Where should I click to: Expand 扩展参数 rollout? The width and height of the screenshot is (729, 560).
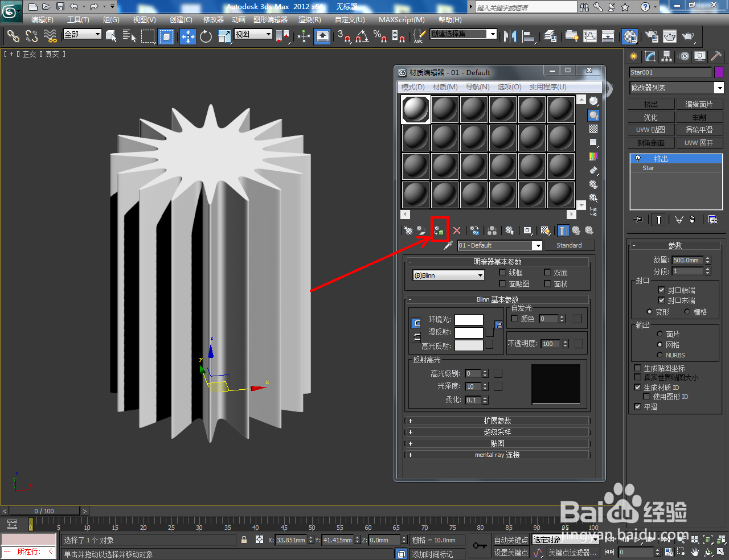point(497,421)
